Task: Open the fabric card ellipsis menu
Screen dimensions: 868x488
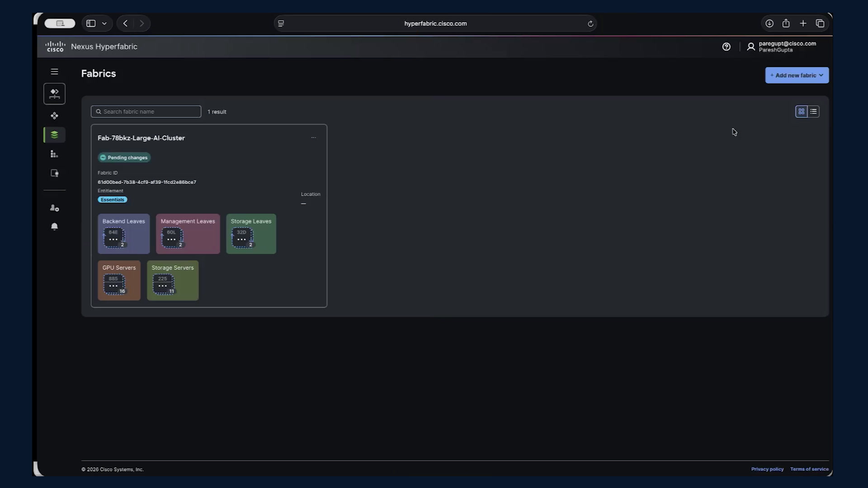Action: 313,137
